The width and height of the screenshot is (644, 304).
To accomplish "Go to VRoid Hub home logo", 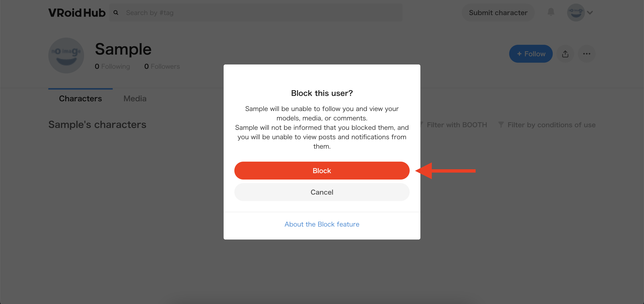I will coord(77,13).
